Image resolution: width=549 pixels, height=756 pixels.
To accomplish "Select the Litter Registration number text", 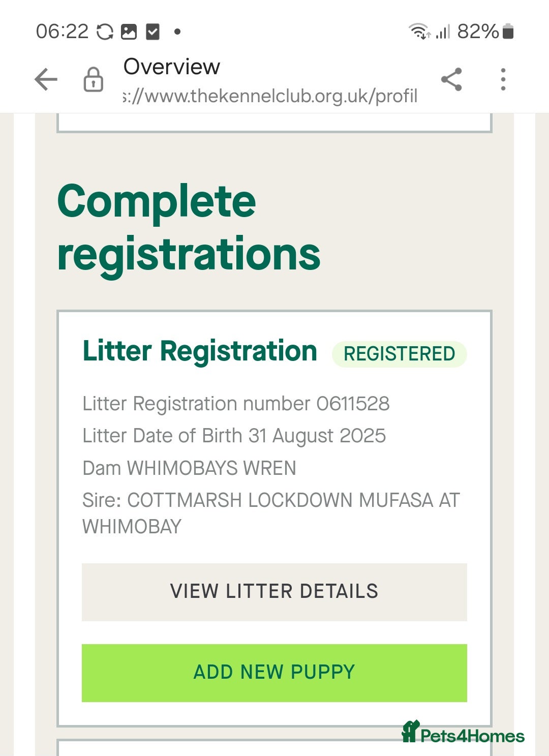I will (x=236, y=404).
